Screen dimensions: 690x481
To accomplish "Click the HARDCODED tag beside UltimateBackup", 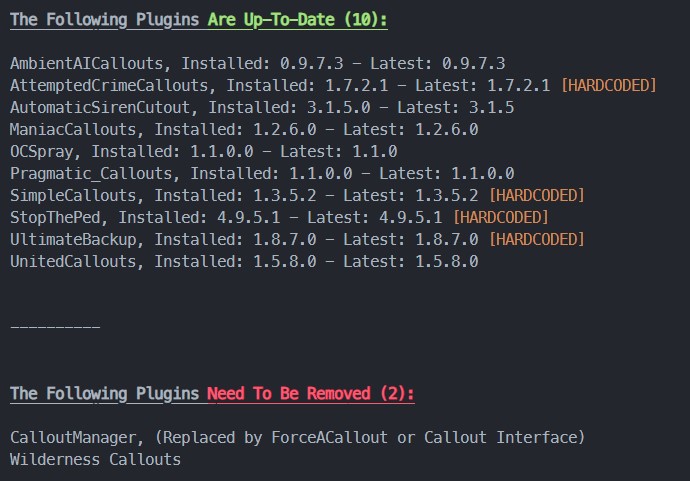I will pyautogui.click(x=537, y=239).
